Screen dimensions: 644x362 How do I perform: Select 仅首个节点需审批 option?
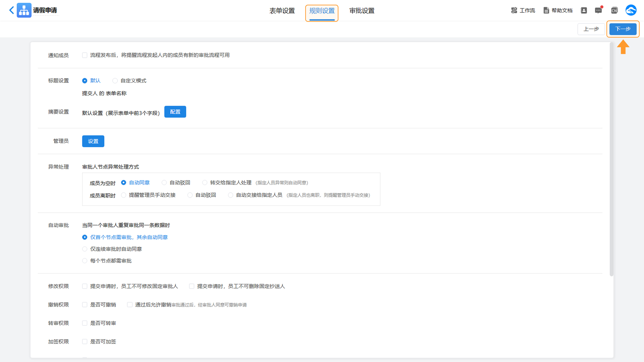pyautogui.click(x=85, y=237)
